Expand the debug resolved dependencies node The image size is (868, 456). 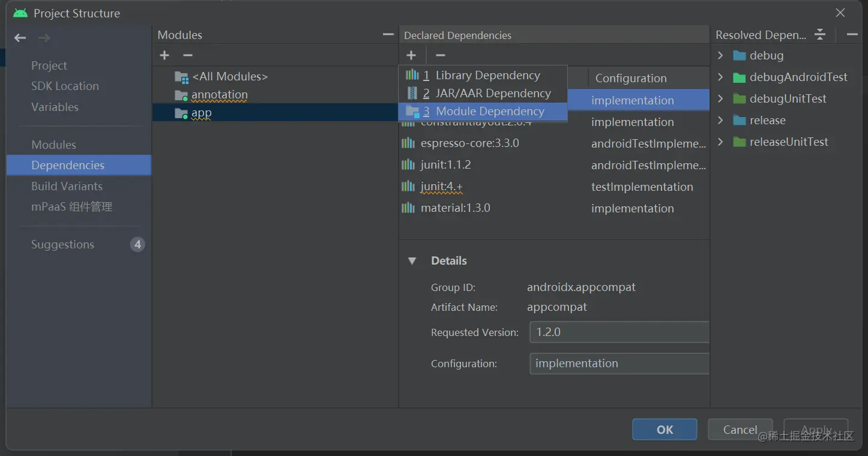click(720, 55)
